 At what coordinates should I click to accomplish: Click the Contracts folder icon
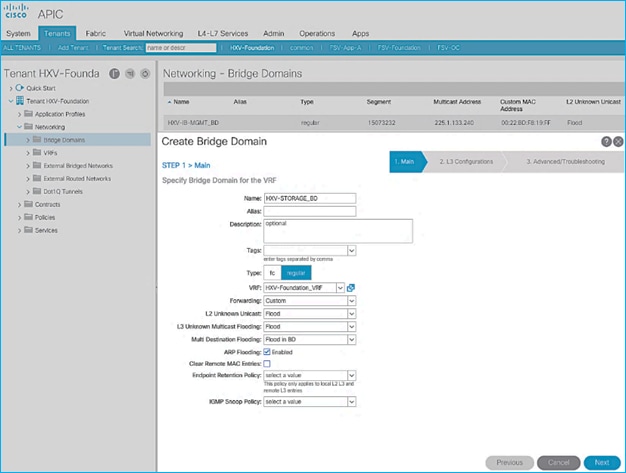coord(28,204)
